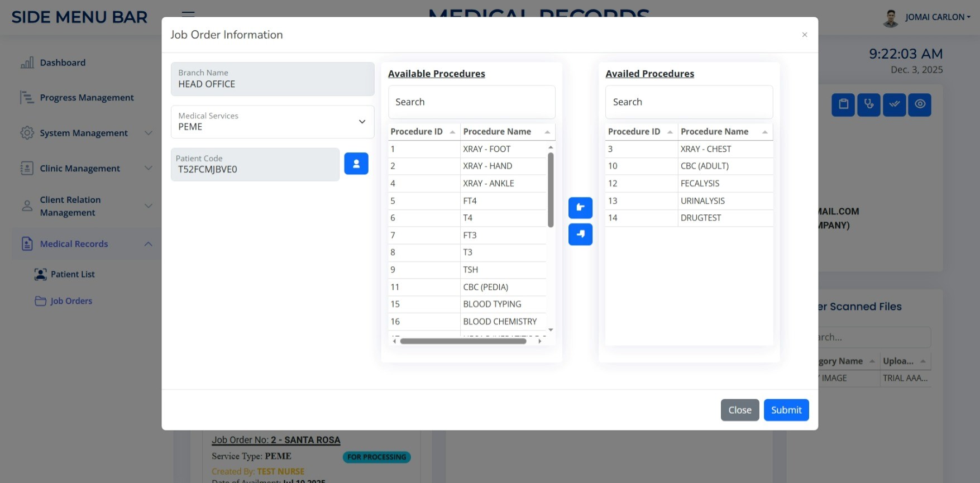Click the Available Procedures search field

(471, 102)
